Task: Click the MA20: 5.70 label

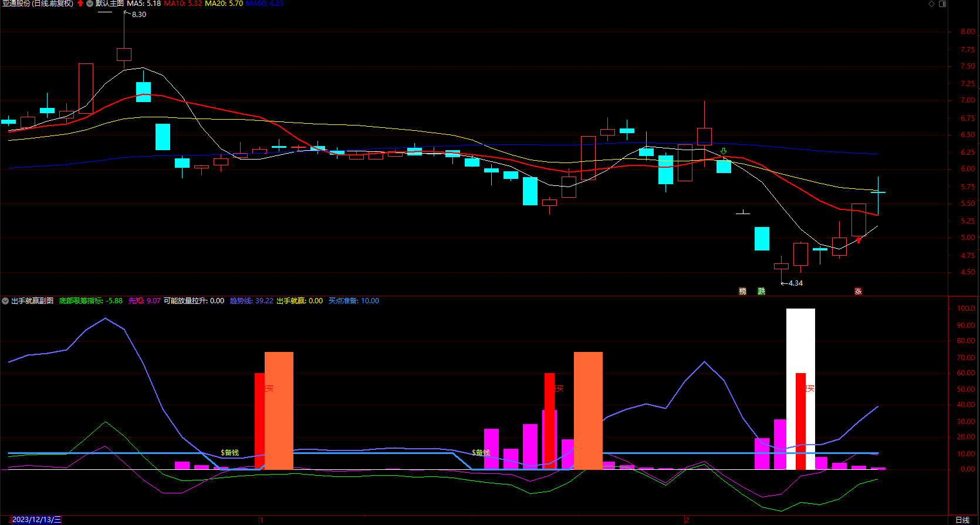Action: 224,4
